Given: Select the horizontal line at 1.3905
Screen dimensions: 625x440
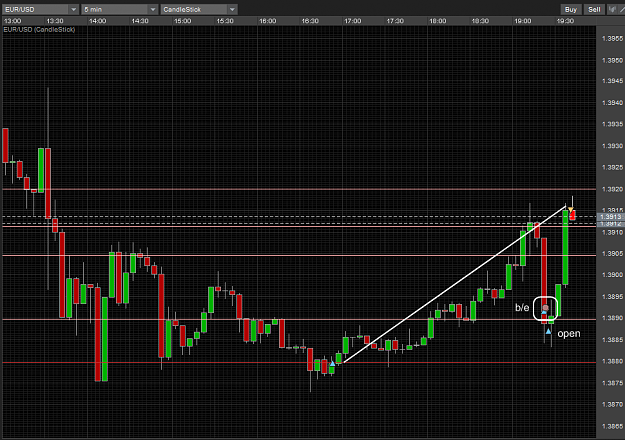Looking at the screenshot, I should (x=299, y=255).
